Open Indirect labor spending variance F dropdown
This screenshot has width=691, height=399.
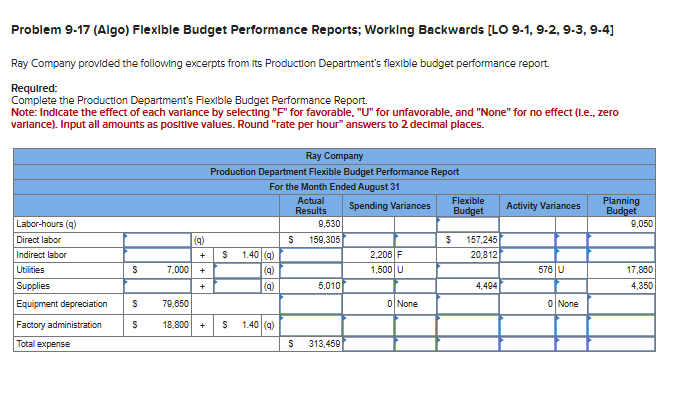(415, 255)
